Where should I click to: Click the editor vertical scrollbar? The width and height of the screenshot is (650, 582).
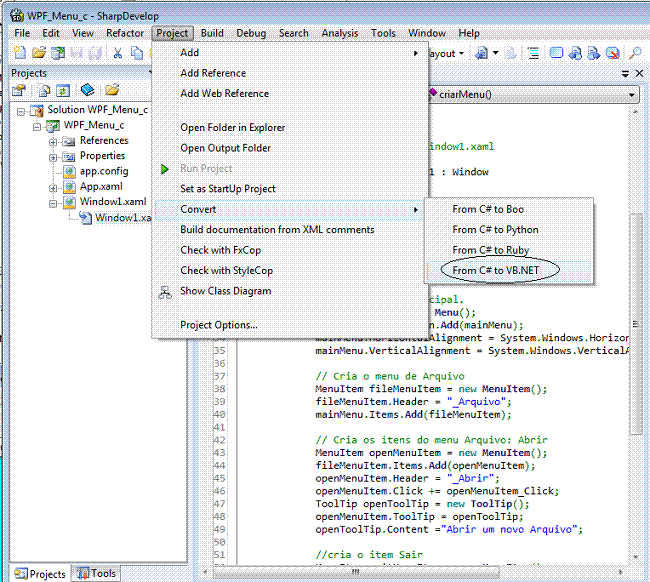[x=635, y=323]
